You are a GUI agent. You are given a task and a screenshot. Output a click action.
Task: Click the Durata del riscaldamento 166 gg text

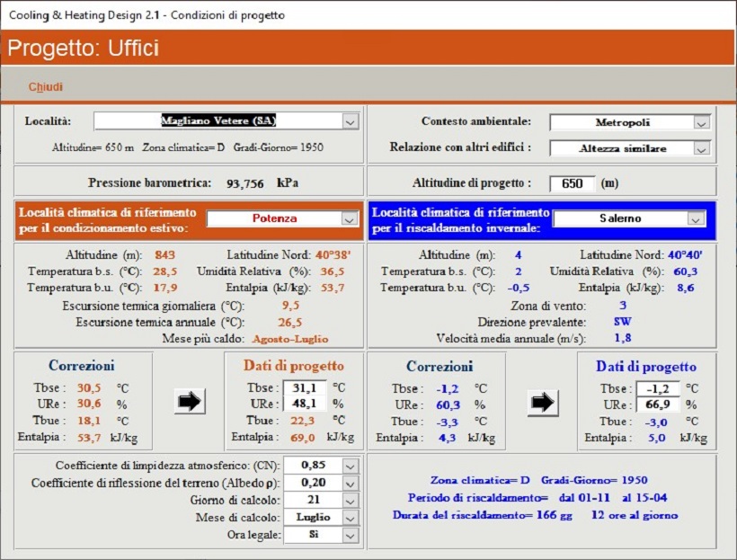(x=483, y=515)
